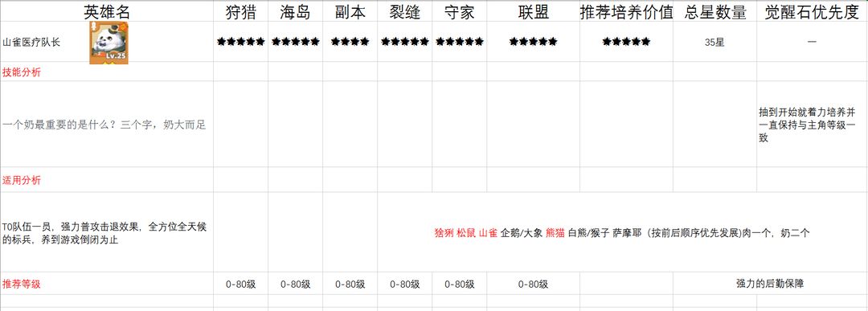
Task: Click the 0-80级 cell under 联盟
Action: coord(533,284)
